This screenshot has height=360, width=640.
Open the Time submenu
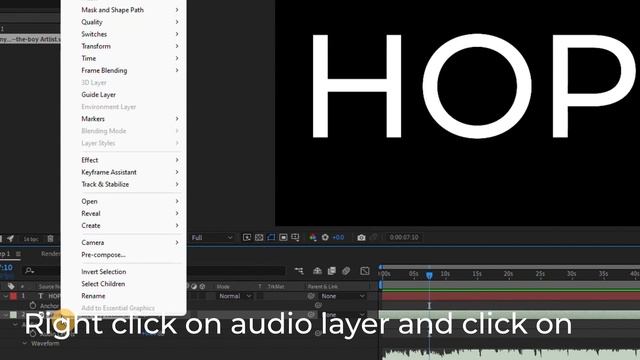[124, 58]
